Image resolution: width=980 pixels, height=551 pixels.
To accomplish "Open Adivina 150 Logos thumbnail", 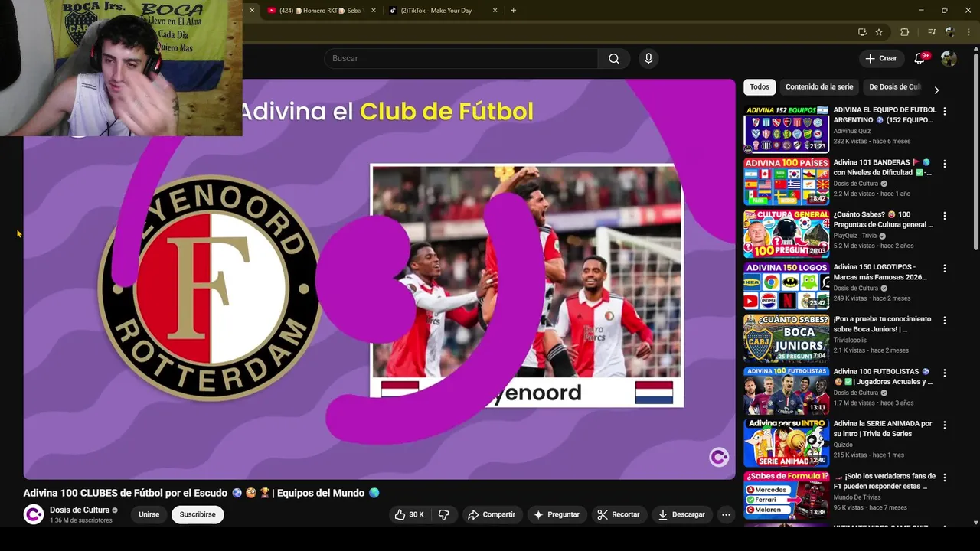I will [x=786, y=285].
